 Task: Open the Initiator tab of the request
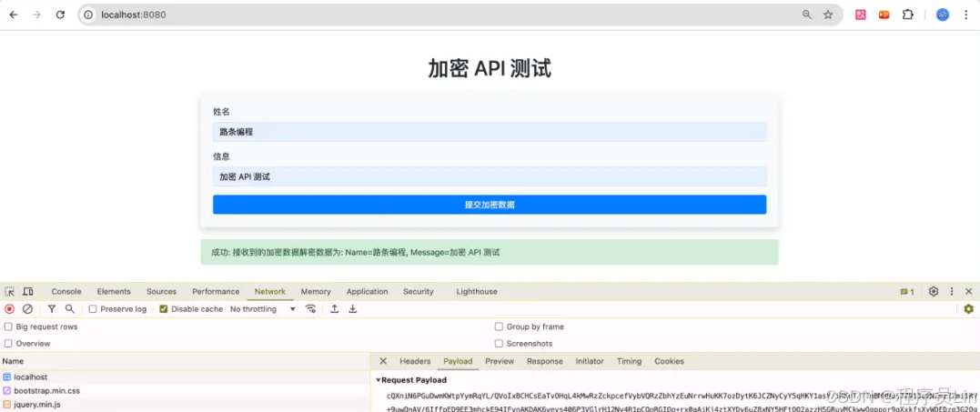[x=590, y=361]
